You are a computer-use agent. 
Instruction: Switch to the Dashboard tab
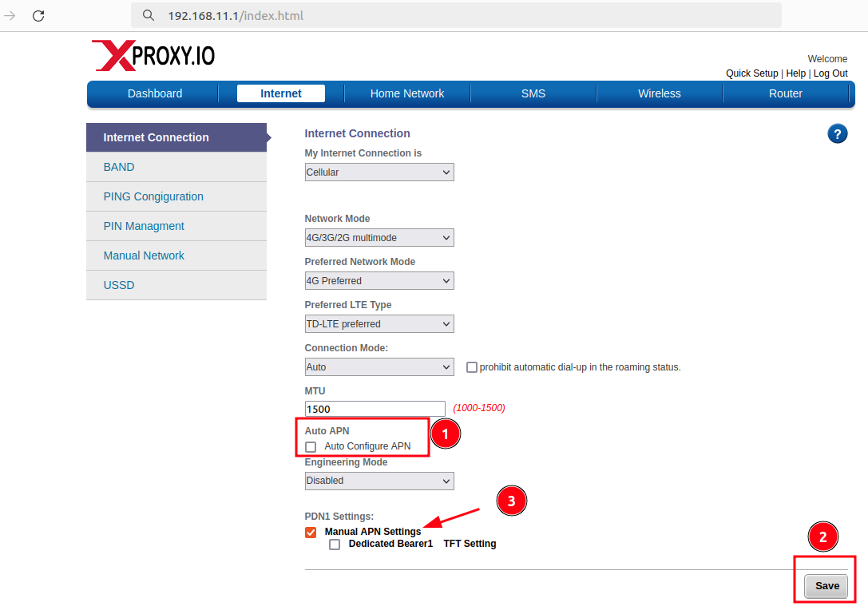pos(155,93)
